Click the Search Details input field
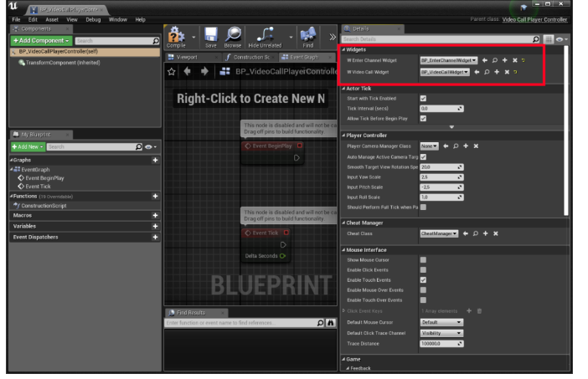Screen dimensions: 588x379 [437, 39]
